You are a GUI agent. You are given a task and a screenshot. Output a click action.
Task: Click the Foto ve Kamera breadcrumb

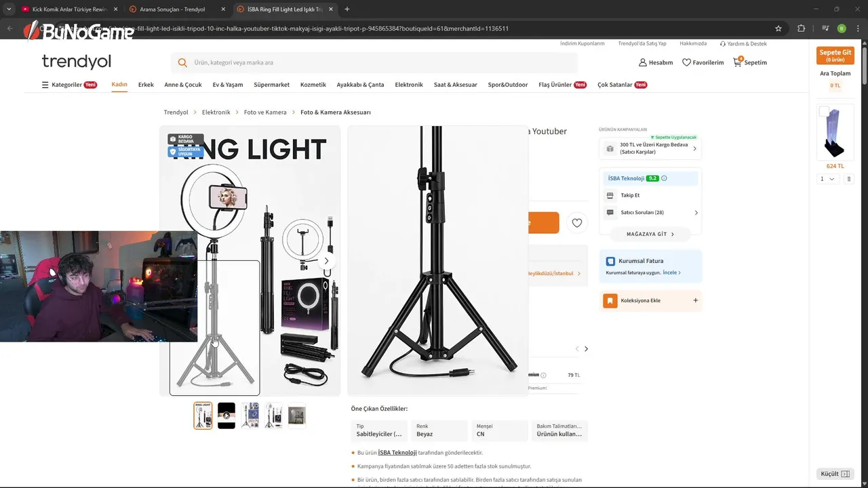coord(265,113)
